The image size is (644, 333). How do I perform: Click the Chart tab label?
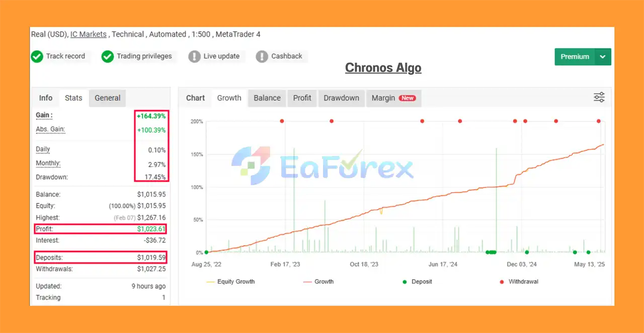click(195, 98)
